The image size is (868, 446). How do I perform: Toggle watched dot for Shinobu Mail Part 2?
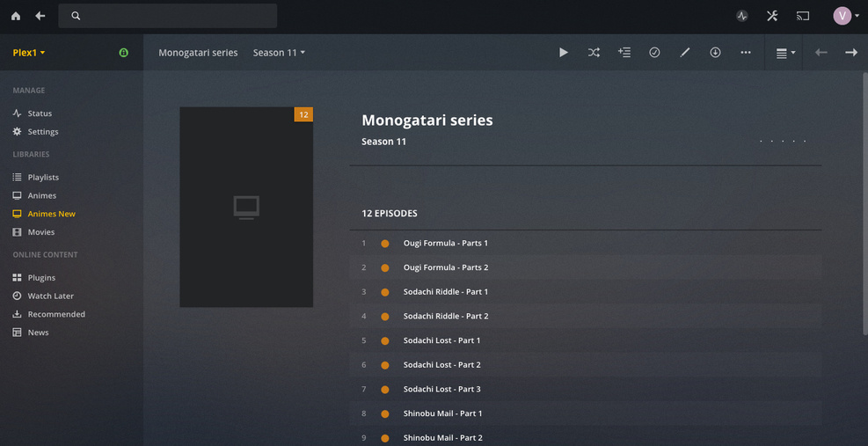pyautogui.click(x=384, y=438)
